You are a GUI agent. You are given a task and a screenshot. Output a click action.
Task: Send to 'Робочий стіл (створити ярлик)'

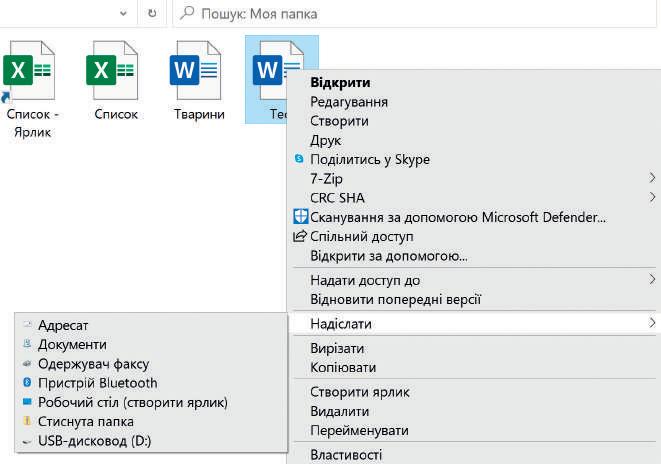(x=133, y=402)
